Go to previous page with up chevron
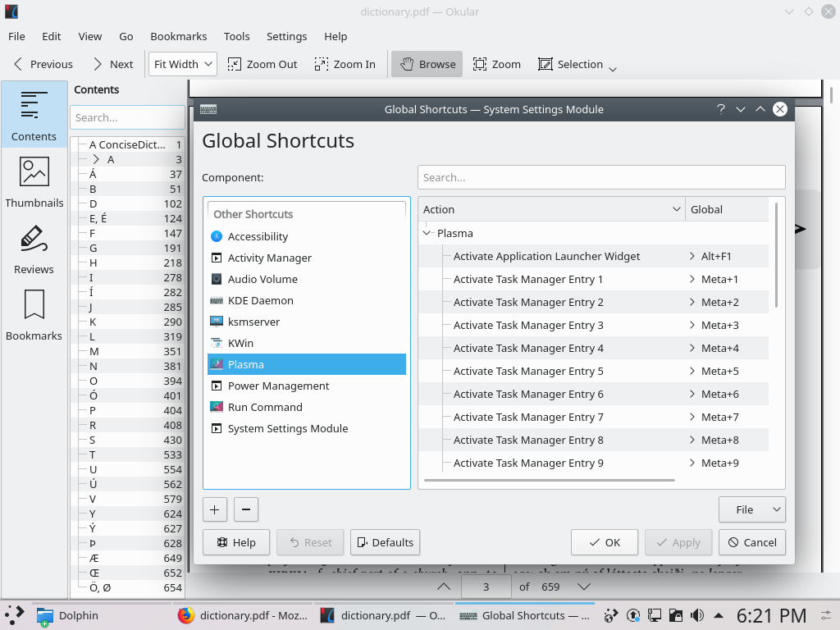 pyautogui.click(x=444, y=587)
